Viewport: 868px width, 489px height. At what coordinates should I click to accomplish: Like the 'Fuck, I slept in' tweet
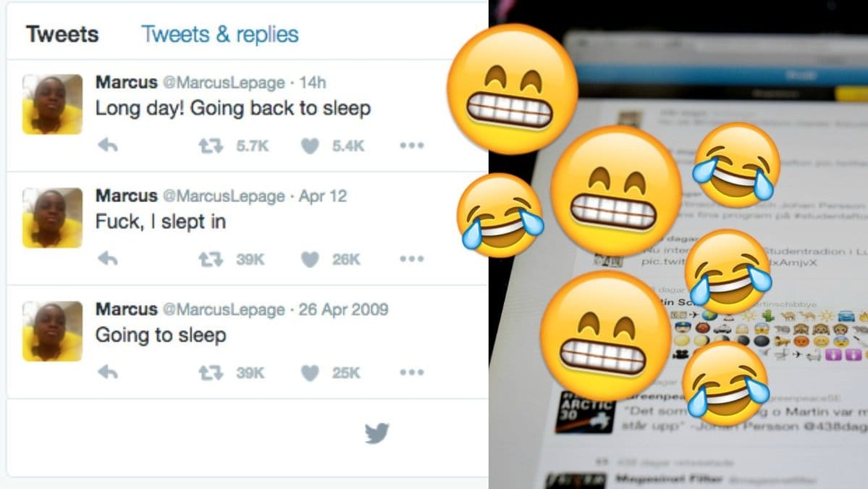click(x=310, y=259)
